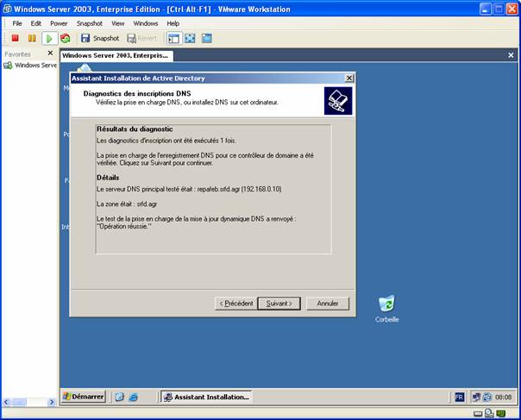
Task: Click the green Power On play icon
Action: pos(49,39)
